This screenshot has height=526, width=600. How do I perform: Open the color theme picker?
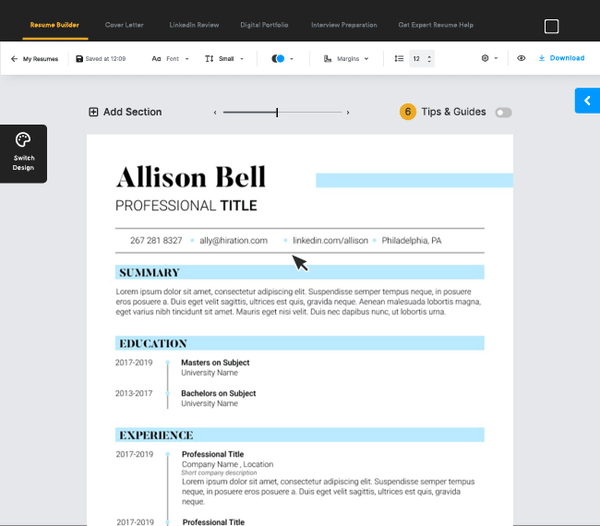coord(278,59)
